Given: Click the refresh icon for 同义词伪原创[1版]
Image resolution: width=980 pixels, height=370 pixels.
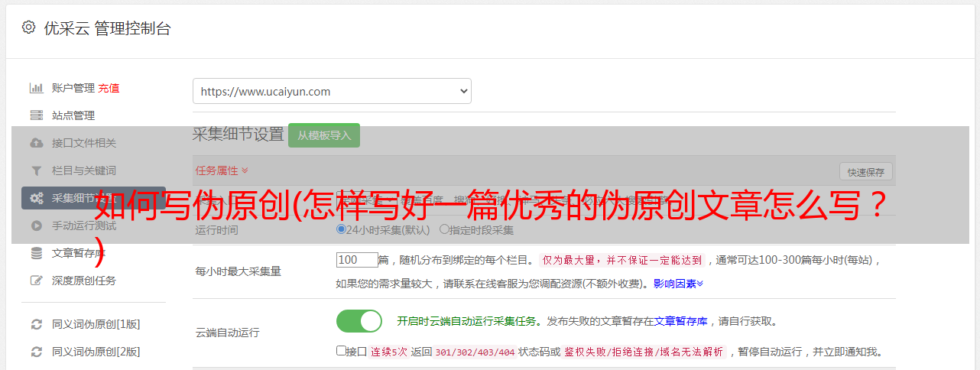Looking at the screenshot, I should click(36, 324).
